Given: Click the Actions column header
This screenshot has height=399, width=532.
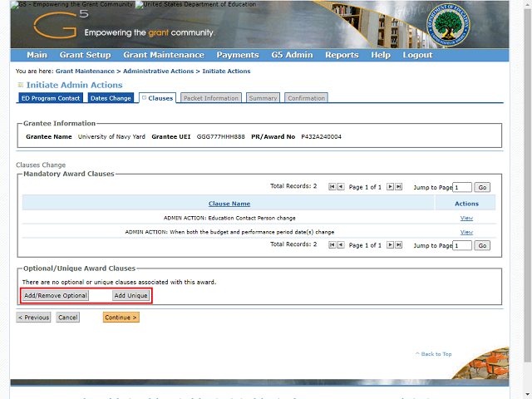Looking at the screenshot, I should coord(466,204).
